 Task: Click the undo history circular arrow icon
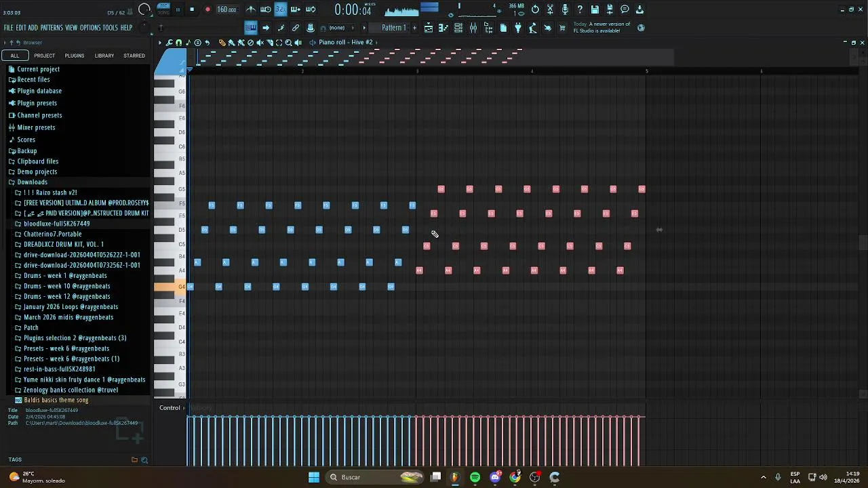point(535,9)
